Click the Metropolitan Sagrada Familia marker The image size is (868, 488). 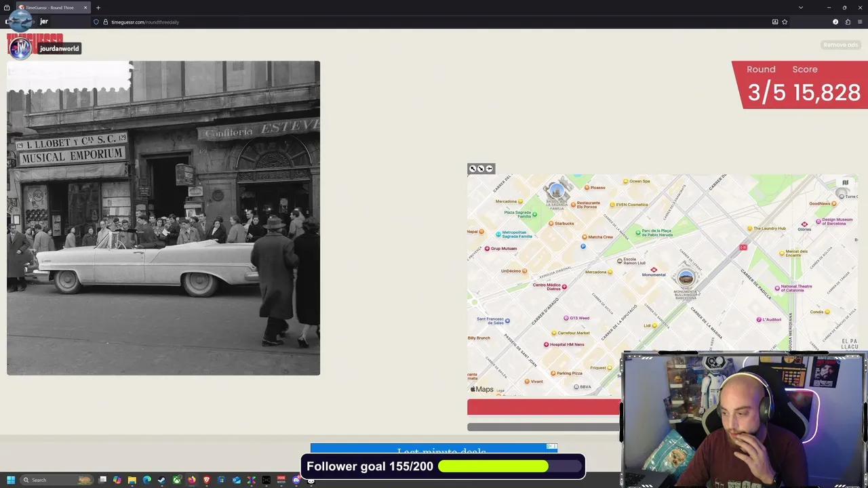pyautogui.click(x=498, y=234)
